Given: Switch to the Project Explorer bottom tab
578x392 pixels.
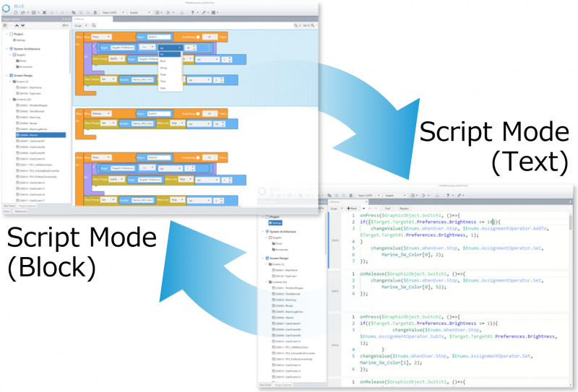Looking at the screenshot, I should [x=28, y=205].
